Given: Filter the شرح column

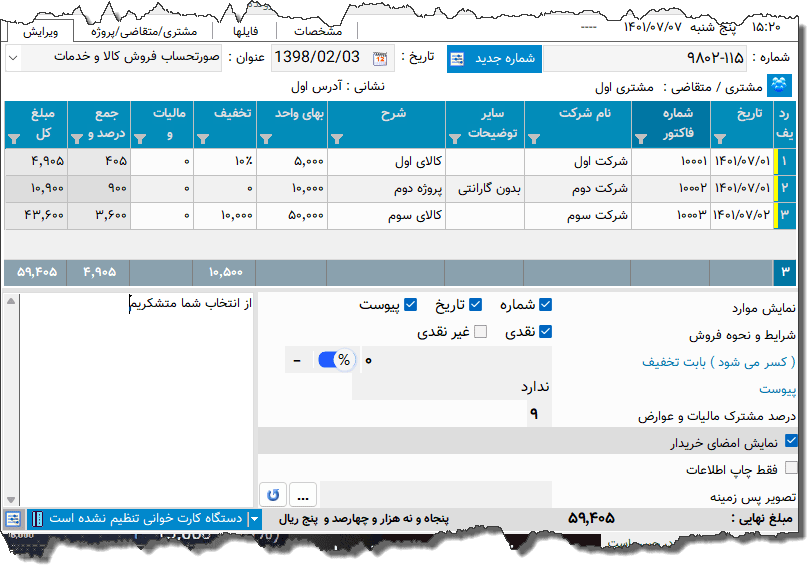Looking at the screenshot, I should click(x=337, y=139).
